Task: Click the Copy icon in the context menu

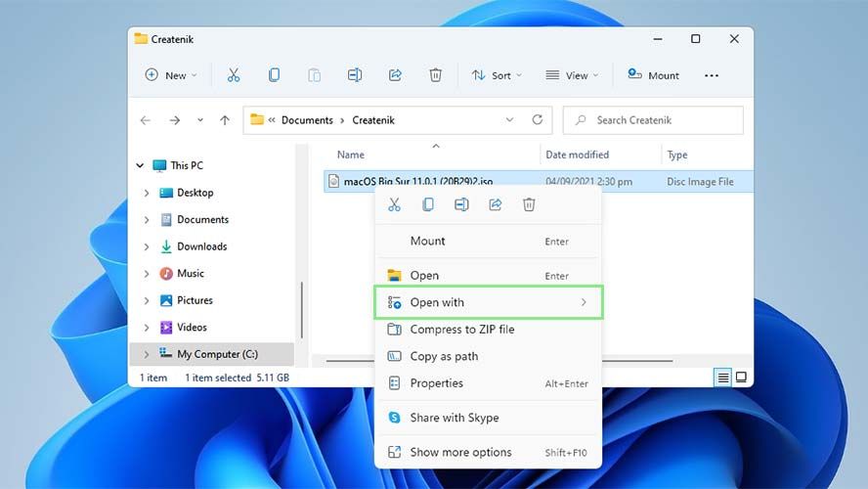Action: tap(428, 205)
